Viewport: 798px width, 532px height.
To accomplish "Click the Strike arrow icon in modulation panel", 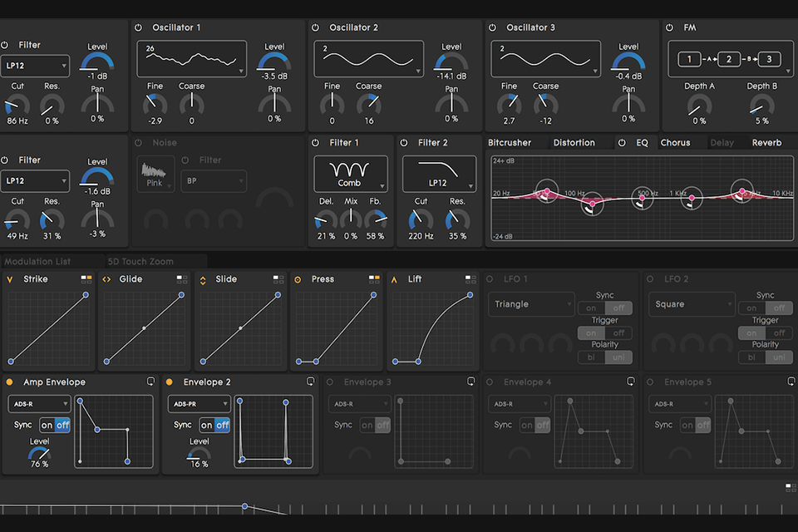I will pyautogui.click(x=8, y=278).
